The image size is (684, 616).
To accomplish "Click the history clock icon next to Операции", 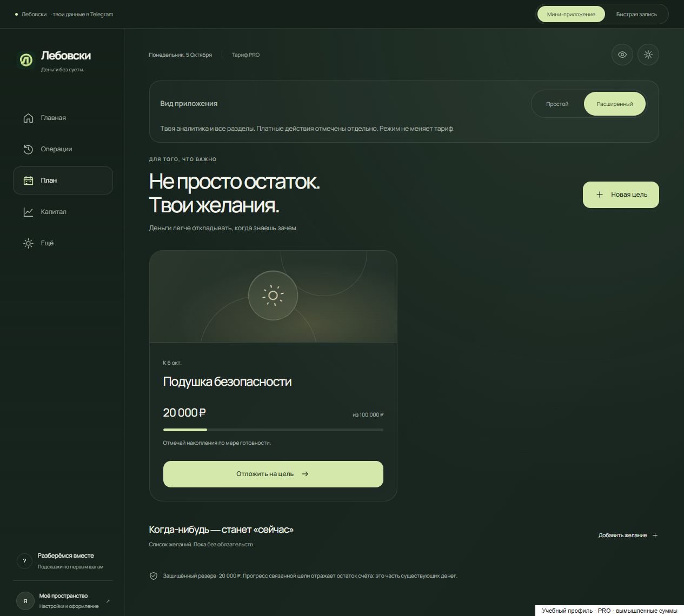I will 28,149.
